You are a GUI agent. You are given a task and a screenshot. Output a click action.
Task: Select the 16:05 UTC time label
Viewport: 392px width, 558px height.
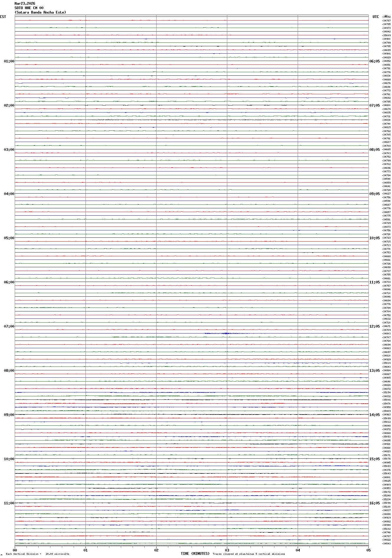pyautogui.click(x=374, y=503)
